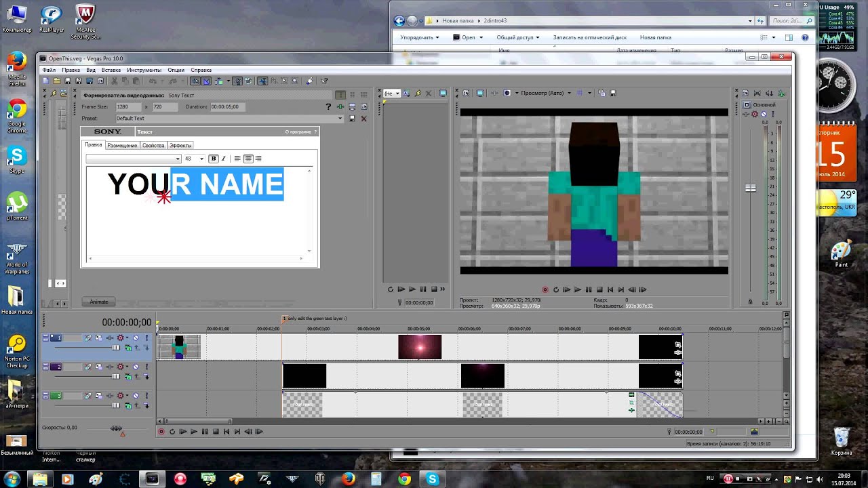Image resolution: width=868 pixels, height=488 pixels.
Task: Click Новая папка button in Explorer
Action: tap(656, 38)
